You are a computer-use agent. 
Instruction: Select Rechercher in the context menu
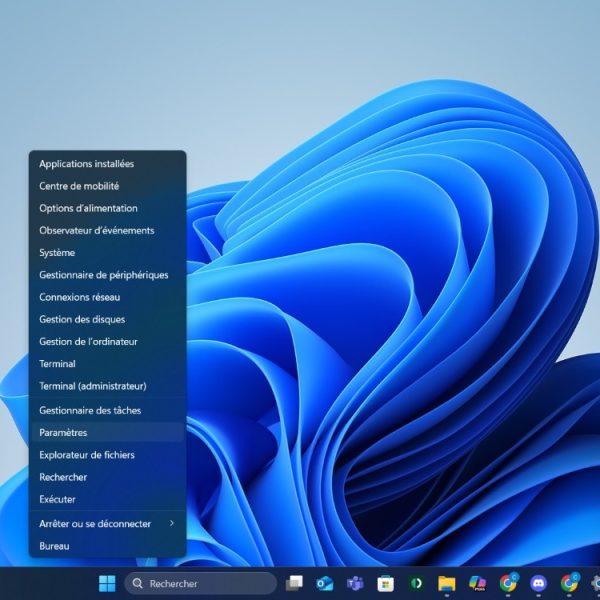click(108, 477)
